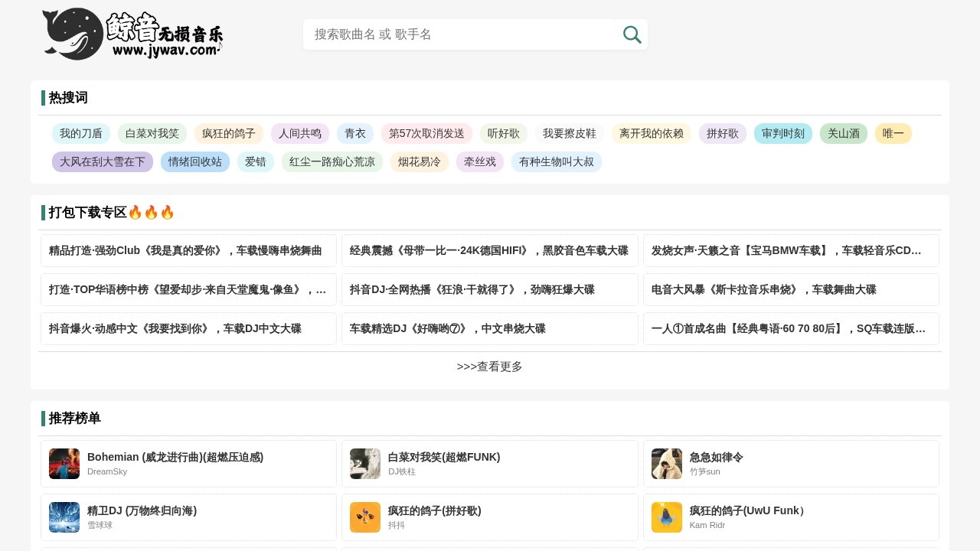
Task: Open the 热搜词 section header
Action: [x=67, y=98]
